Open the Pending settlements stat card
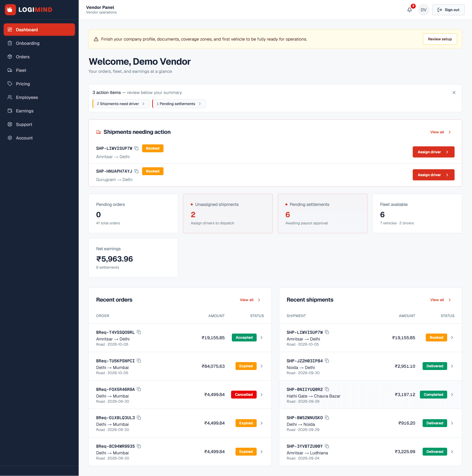The width and height of the screenshot is (472, 476). pyautogui.click(x=323, y=214)
